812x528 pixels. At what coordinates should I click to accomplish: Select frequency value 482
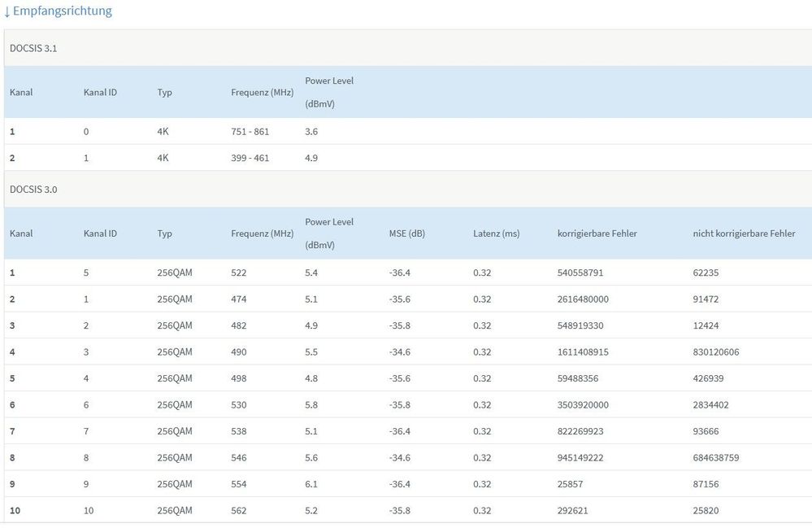[x=239, y=325]
